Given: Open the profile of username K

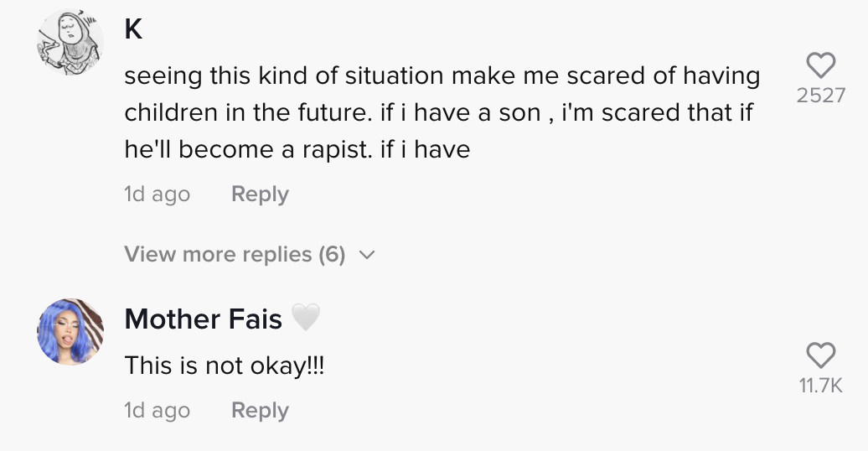Looking at the screenshot, I should 133,30.
